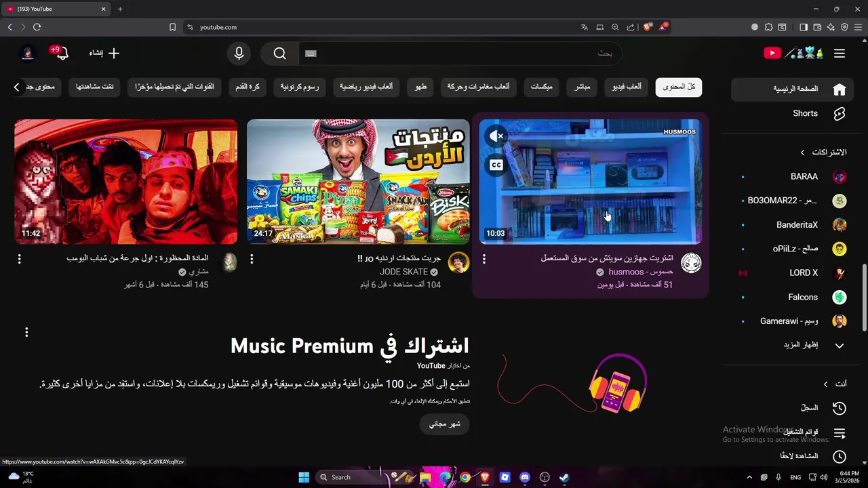This screenshot has width=868, height=488.
Task: Select the ميكسات mixes filter chip
Action: [x=541, y=87]
